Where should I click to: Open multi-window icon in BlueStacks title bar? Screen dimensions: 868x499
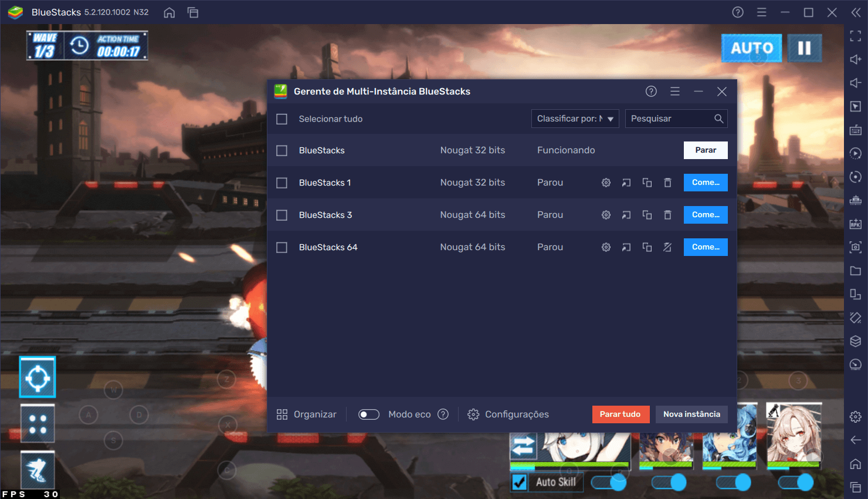(x=193, y=12)
